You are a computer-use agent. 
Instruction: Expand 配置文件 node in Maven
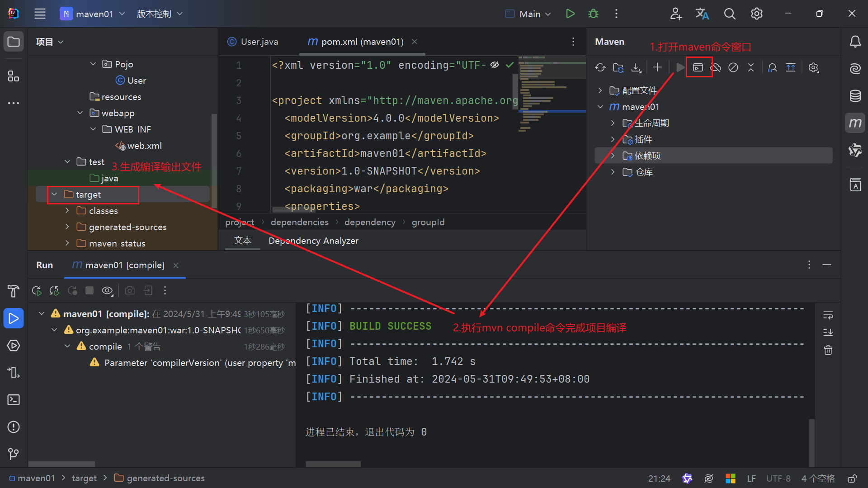click(600, 90)
